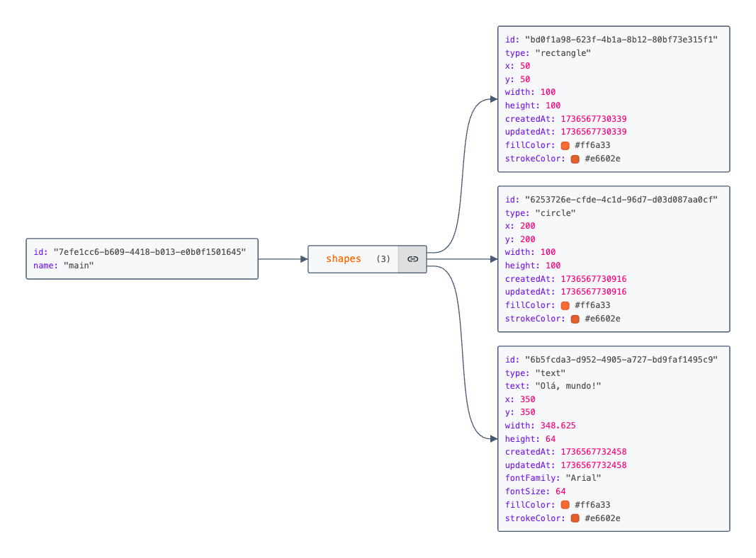Click the rectangle strokeColor swatch
Screen dimensions: 756x558
[575, 159]
